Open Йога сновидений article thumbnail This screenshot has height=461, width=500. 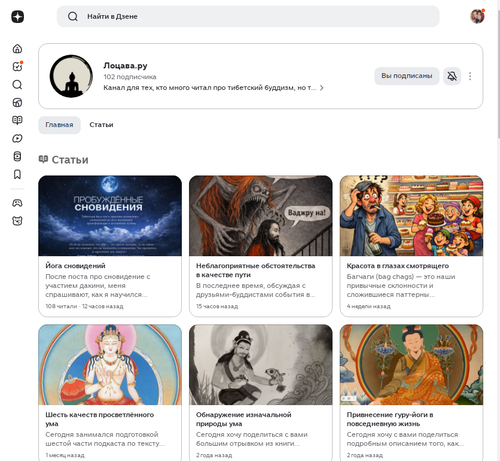[110, 216]
